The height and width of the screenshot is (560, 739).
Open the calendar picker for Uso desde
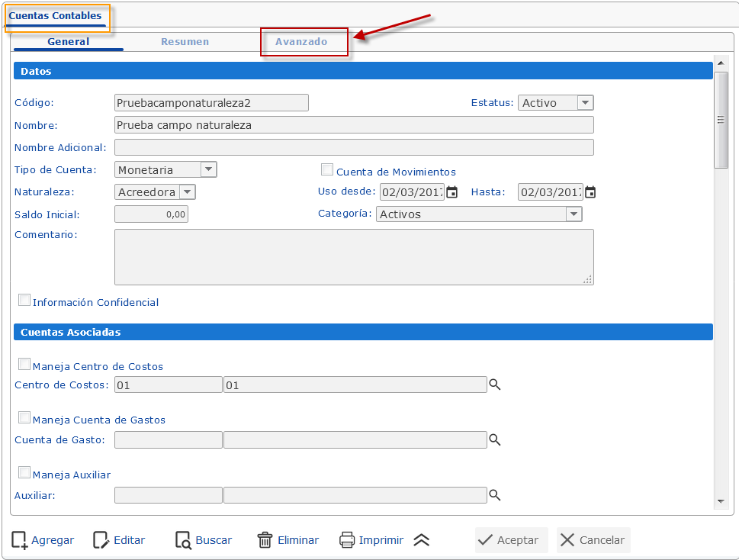coord(450,192)
